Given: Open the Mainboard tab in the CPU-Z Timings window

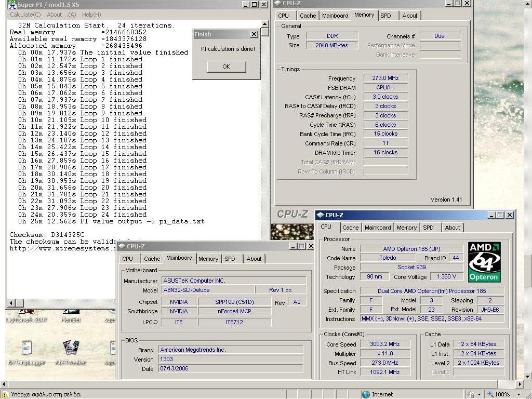Looking at the screenshot, I should (335, 16).
